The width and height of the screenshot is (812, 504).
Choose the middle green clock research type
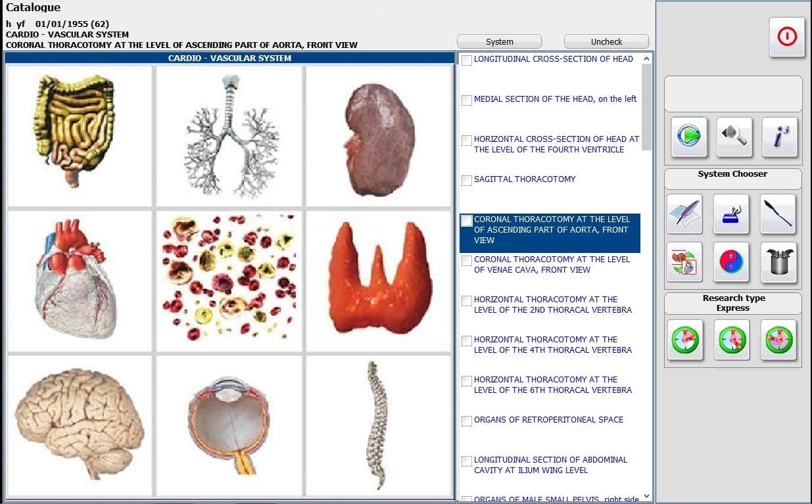pyautogui.click(x=732, y=340)
